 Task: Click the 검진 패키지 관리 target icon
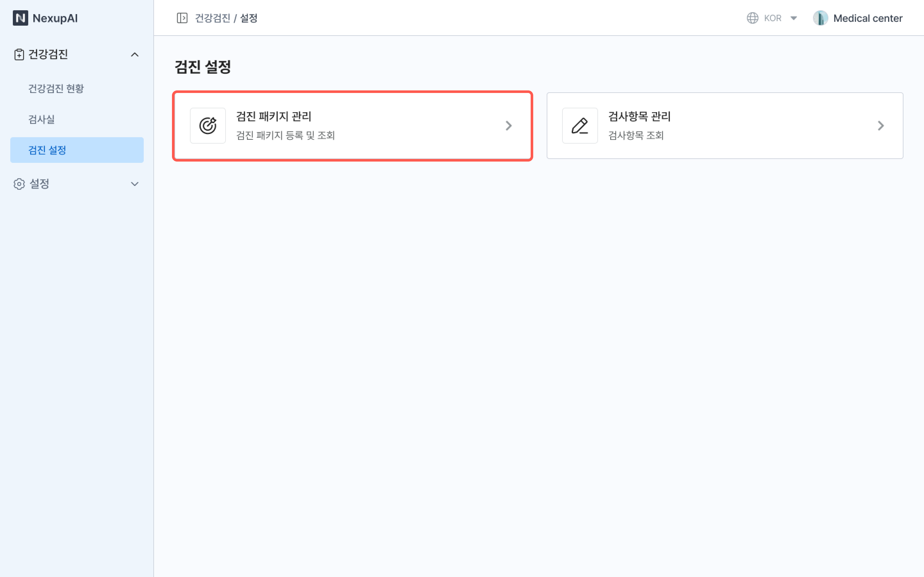point(208,126)
